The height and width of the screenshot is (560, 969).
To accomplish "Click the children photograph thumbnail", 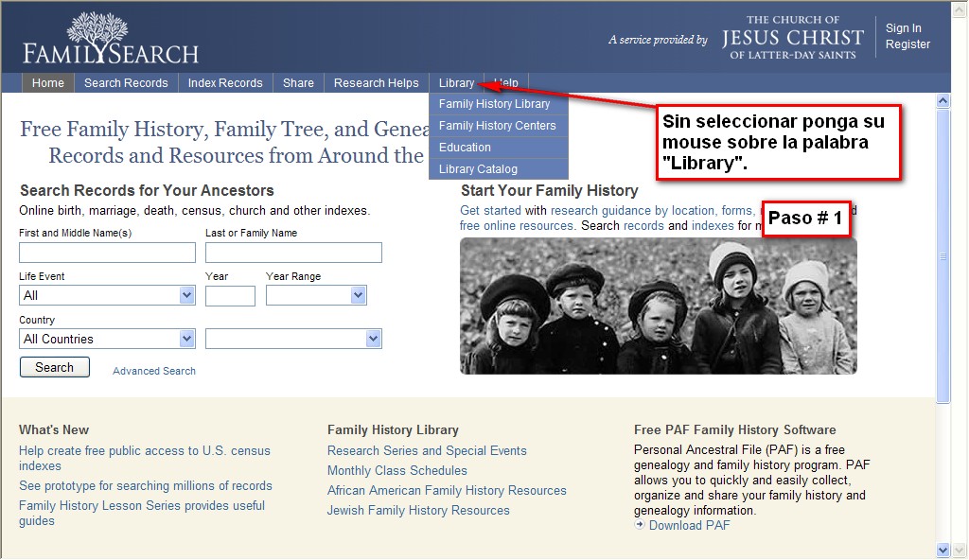I will pos(658,305).
